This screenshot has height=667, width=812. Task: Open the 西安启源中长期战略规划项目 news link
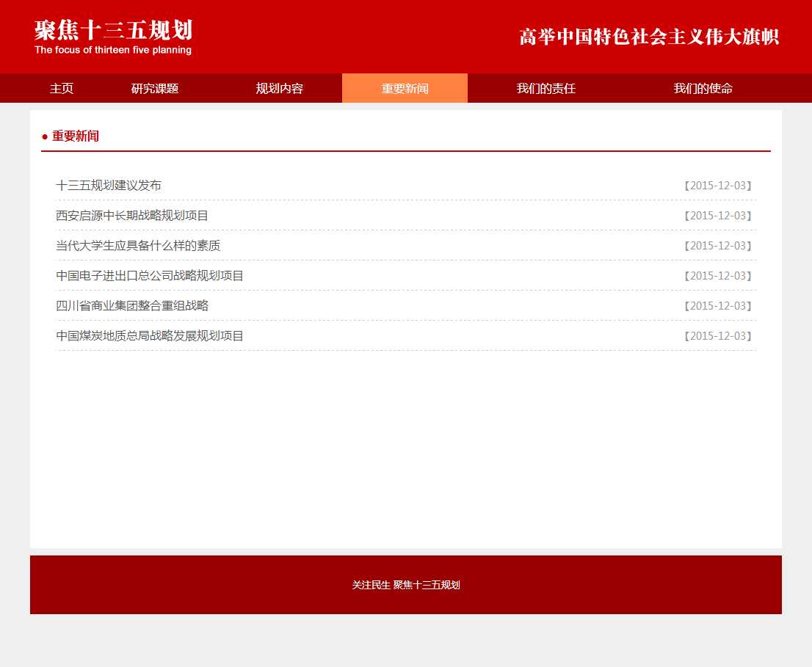(x=132, y=216)
